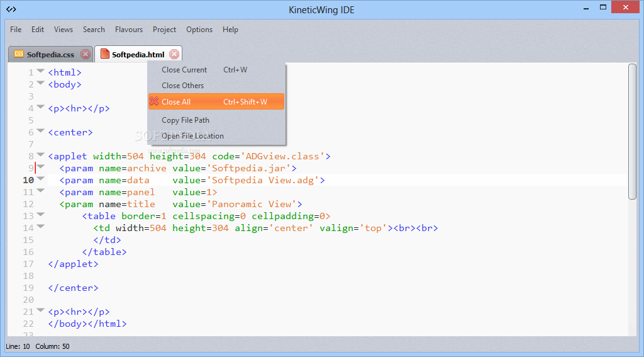Click the <html> tag on line 1
Screen dimensions: 644x357
tap(65, 72)
